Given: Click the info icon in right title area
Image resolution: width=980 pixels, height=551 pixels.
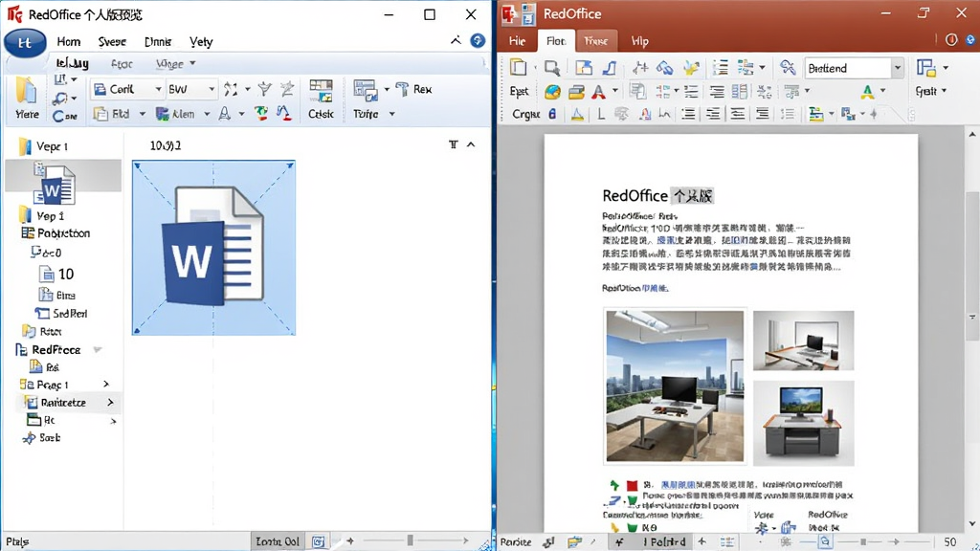Looking at the screenshot, I should (951, 40).
